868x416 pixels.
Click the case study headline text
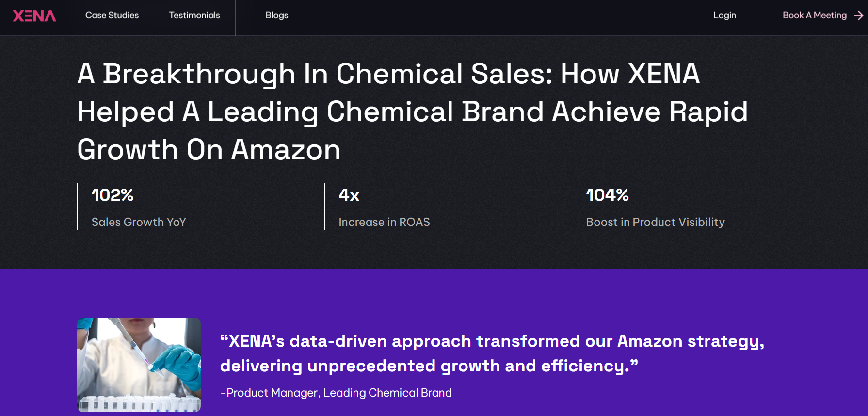coord(412,112)
